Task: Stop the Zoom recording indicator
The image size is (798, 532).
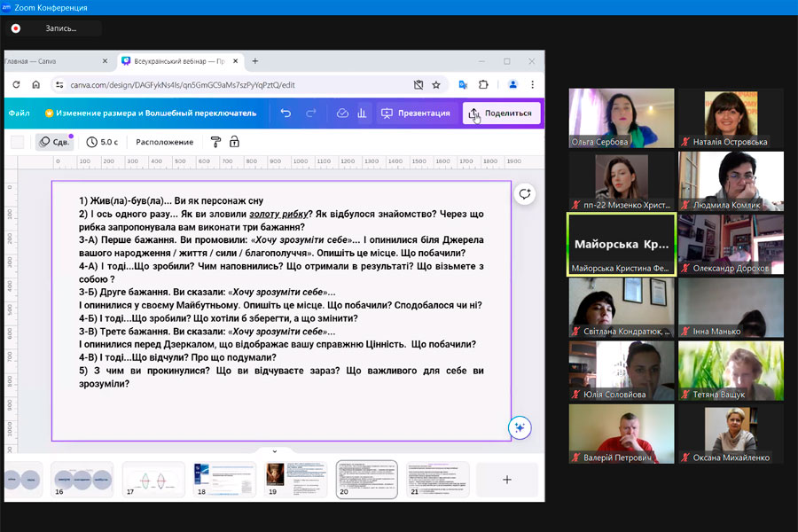Action: point(15,28)
